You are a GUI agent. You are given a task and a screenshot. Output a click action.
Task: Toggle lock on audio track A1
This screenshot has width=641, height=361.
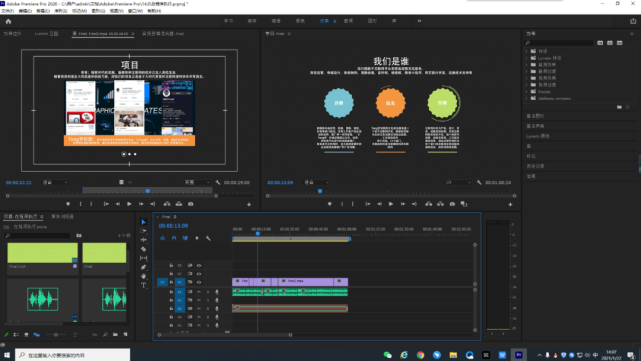pyautogui.click(x=171, y=292)
